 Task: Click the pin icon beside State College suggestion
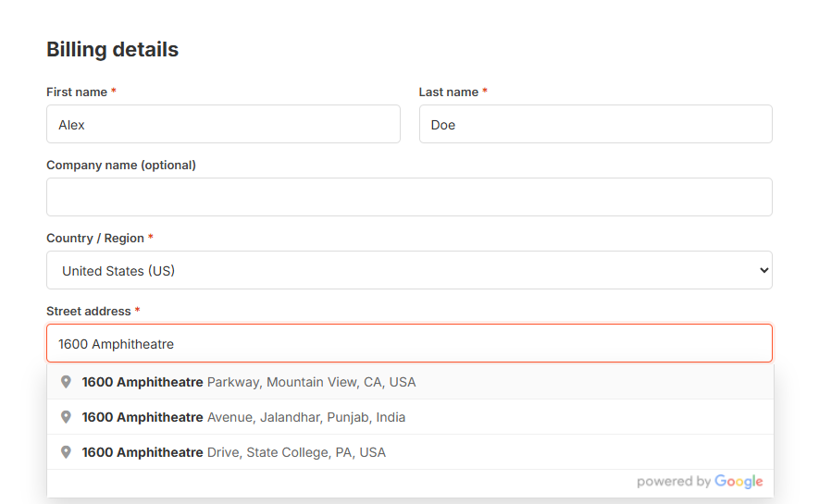tap(66, 452)
